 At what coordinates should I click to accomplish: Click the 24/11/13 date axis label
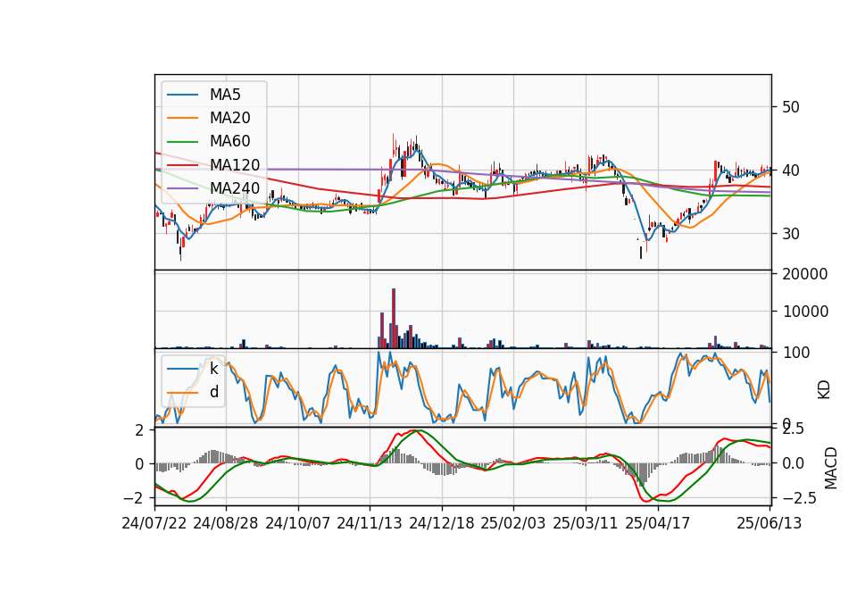370,523
